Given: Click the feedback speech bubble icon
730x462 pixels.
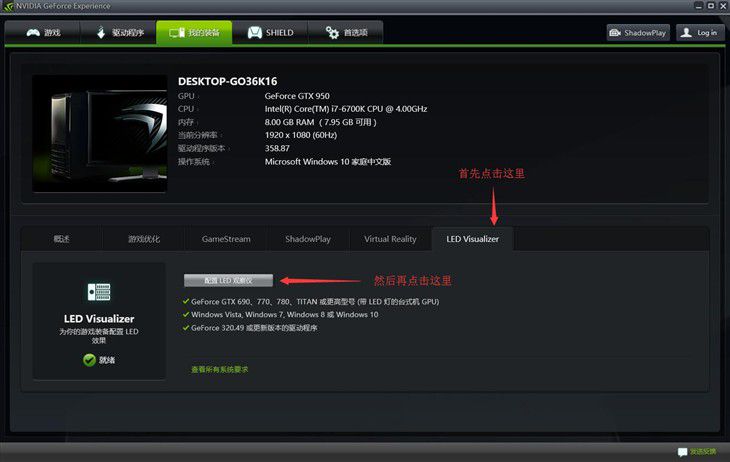Looking at the screenshot, I should pyautogui.click(x=683, y=452).
